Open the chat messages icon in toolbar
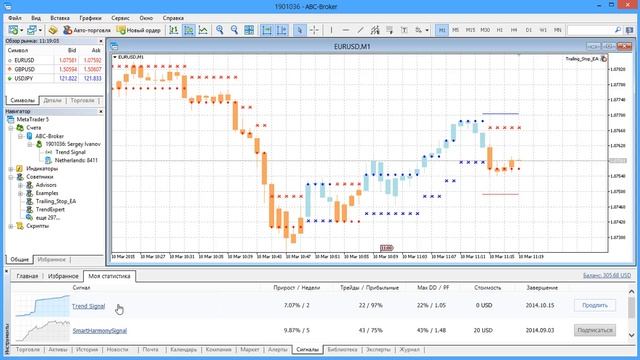 click(630, 30)
